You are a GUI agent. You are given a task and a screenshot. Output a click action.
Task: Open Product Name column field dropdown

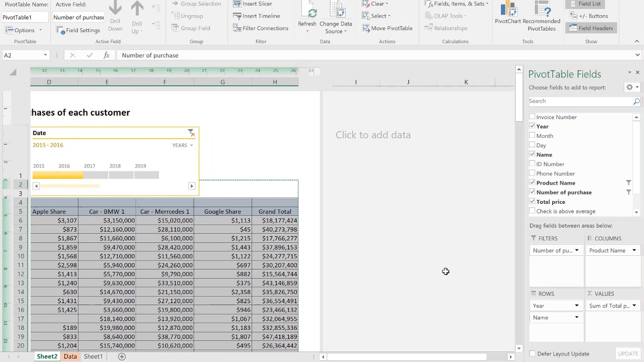(x=634, y=250)
